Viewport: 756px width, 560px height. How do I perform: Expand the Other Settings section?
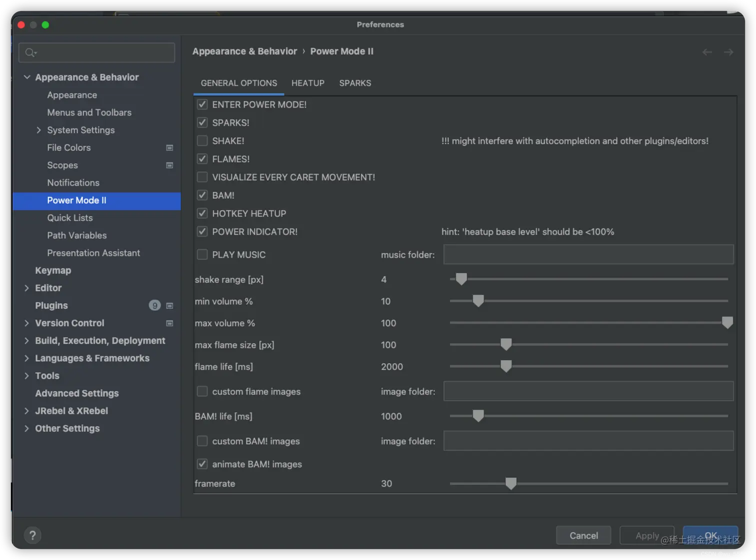(x=27, y=428)
